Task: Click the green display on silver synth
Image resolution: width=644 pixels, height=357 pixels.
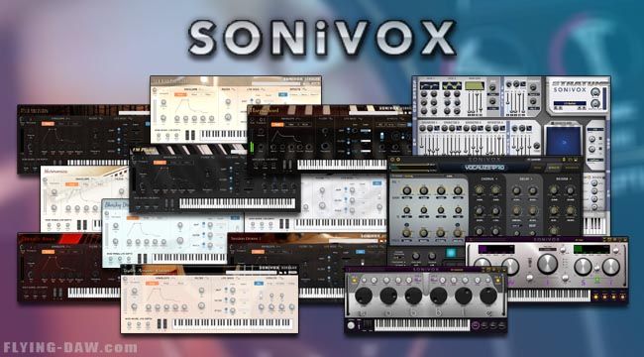Action: pyautogui.click(x=591, y=250)
